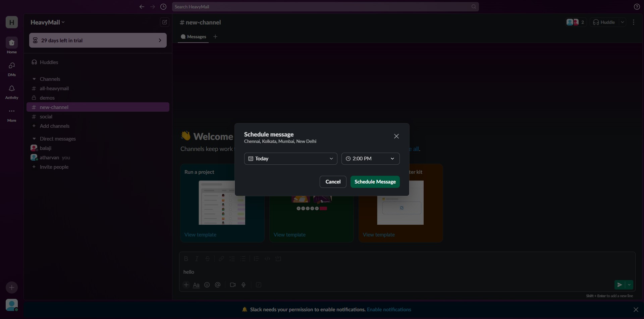
Task: Dismiss the notifications permission banner
Action: [x=636, y=310]
